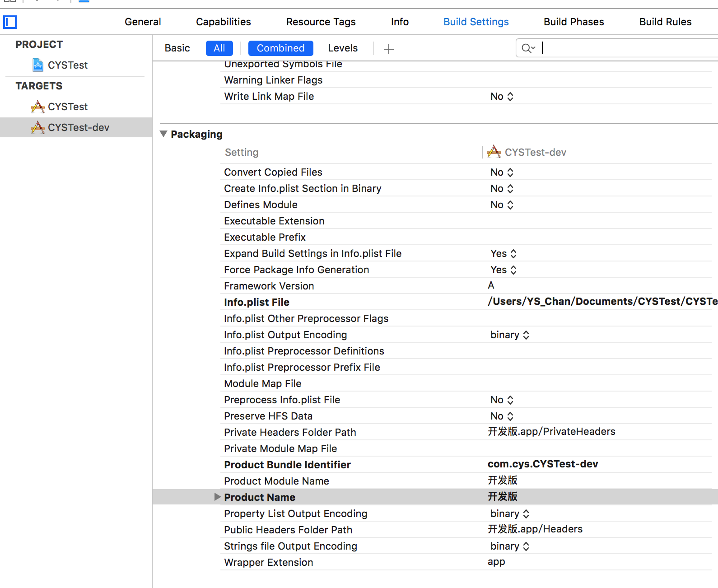The height and width of the screenshot is (588, 718).
Task: Select Info.plist Preprocessor Definitions row
Action: coord(304,351)
